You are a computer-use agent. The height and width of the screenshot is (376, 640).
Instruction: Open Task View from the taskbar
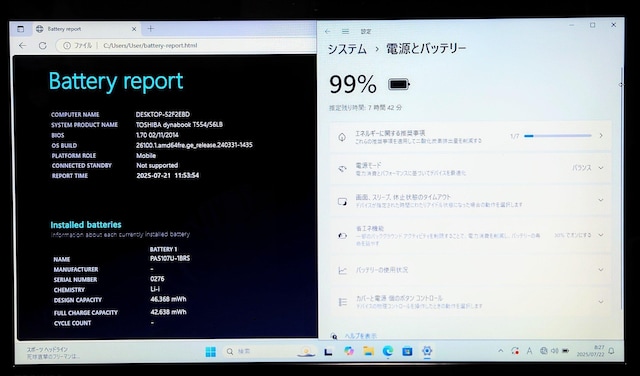[x=328, y=352]
